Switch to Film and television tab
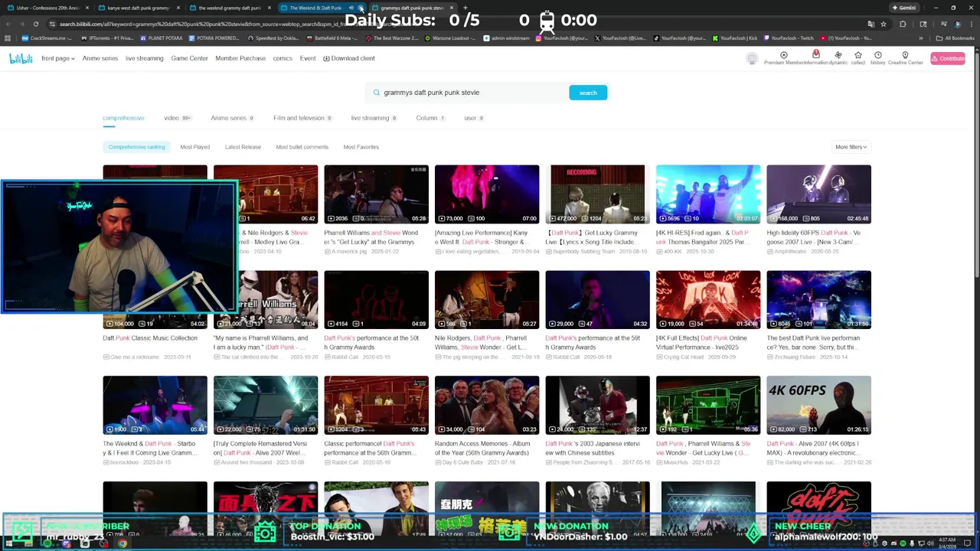The width and height of the screenshot is (980, 551). point(302,118)
